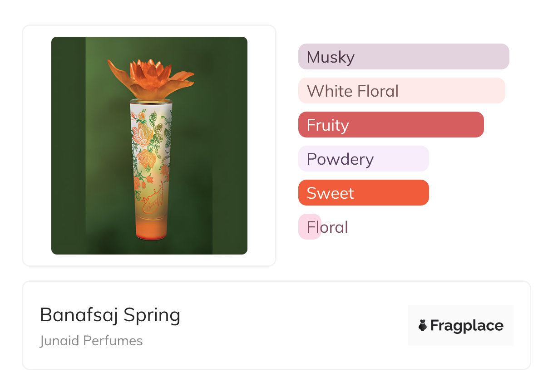Image resolution: width=553 pixels, height=392 pixels.
Task: Click the small pink Floral accord
Action: point(310,227)
